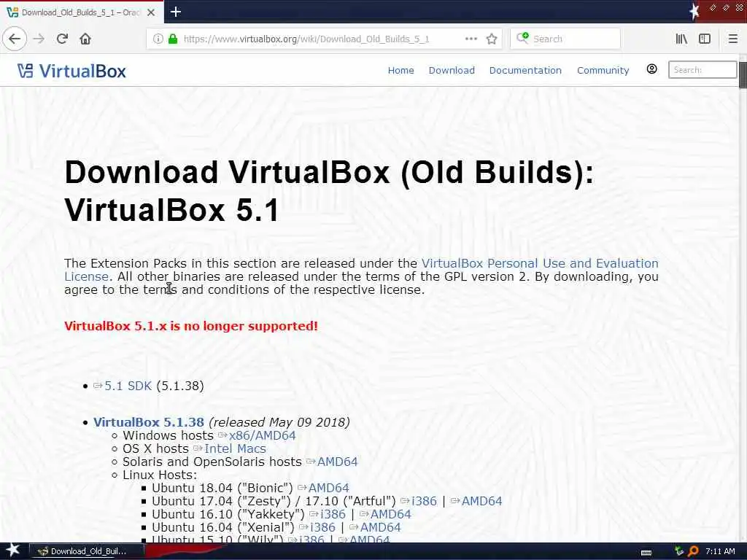Open VirtualBox Personal Use and Evaluation link

pos(540,263)
